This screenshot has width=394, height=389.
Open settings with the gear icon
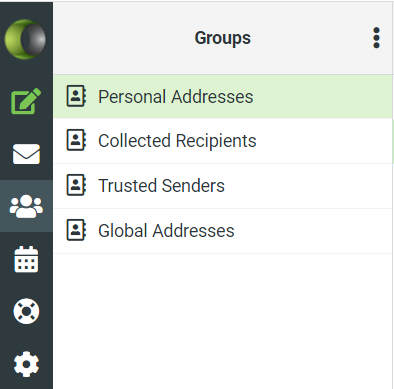coord(26,364)
